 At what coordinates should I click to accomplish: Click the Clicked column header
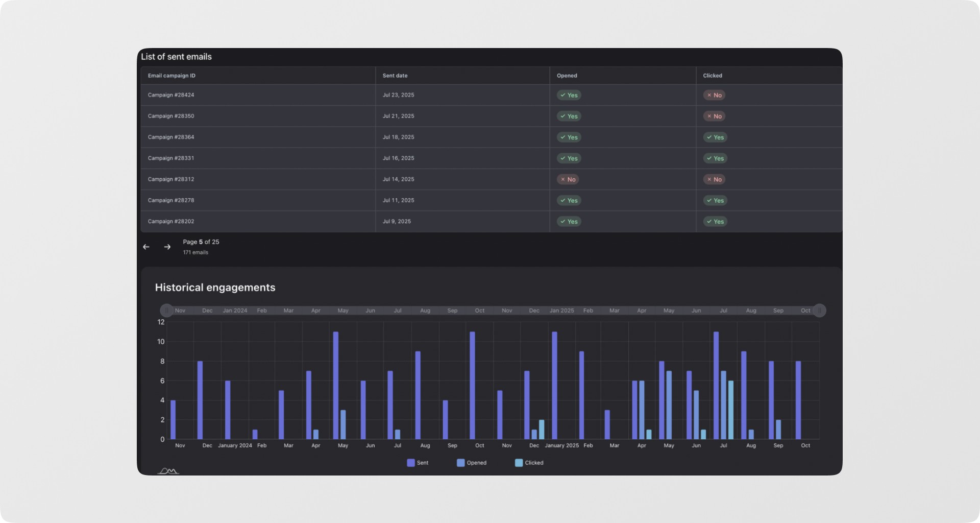(x=713, y=76)
